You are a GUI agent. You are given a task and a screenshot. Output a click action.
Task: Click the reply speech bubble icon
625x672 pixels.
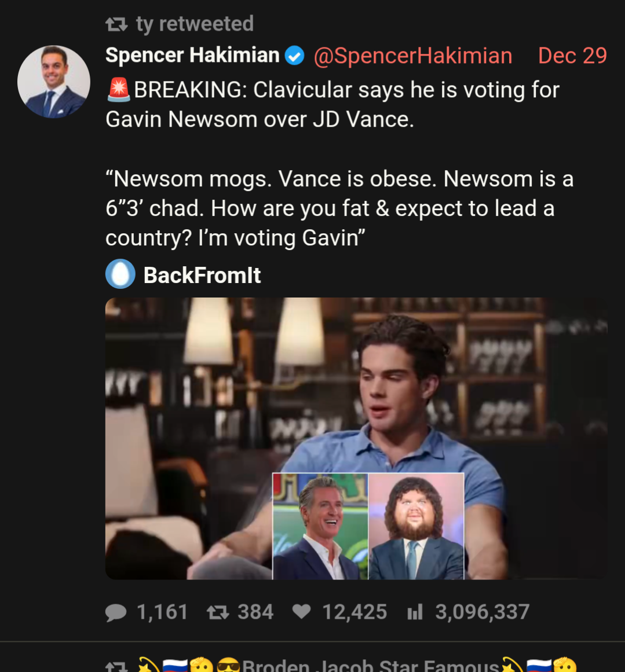point(116,612)
